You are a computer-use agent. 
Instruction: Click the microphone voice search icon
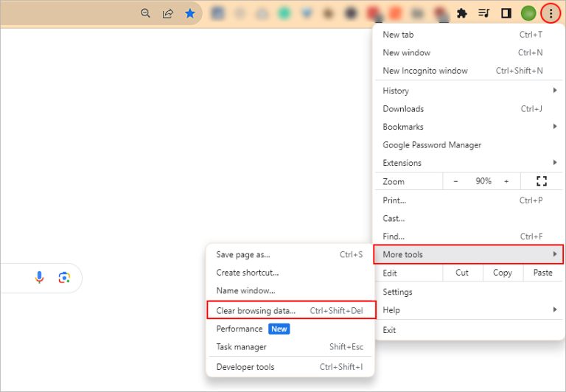coord(39,278)
